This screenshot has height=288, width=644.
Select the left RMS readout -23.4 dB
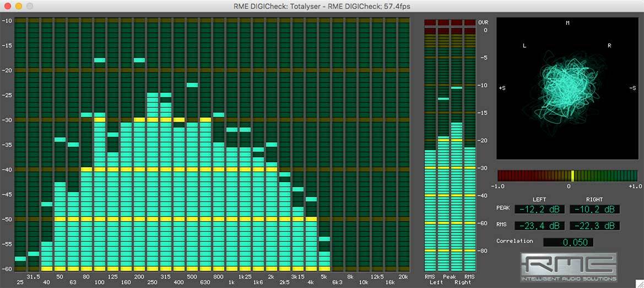point(540,226)
